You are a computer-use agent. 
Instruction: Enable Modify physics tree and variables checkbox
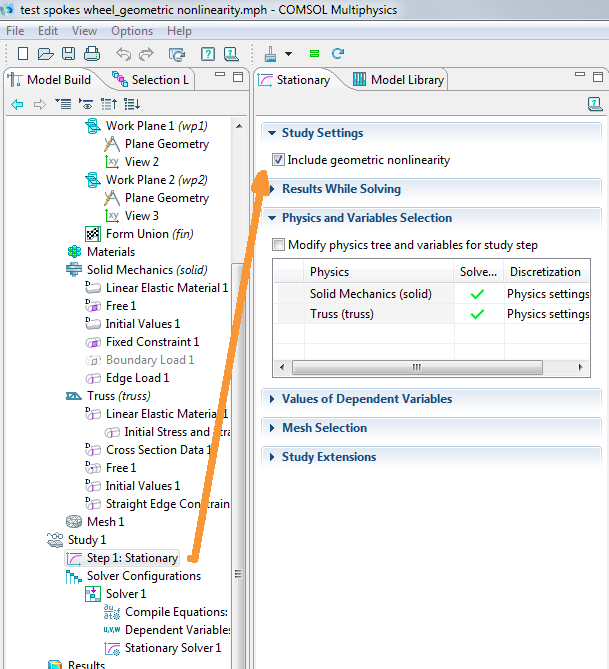(278, 245)
